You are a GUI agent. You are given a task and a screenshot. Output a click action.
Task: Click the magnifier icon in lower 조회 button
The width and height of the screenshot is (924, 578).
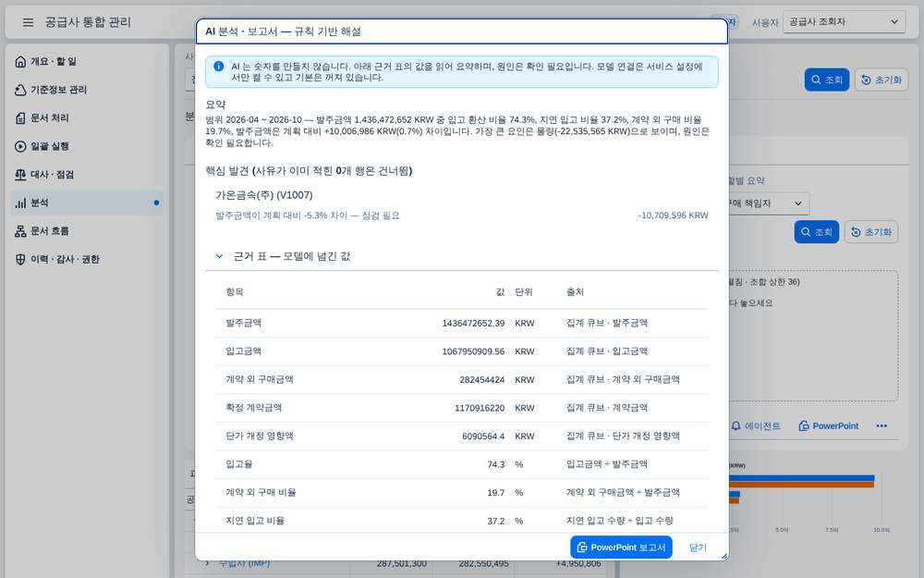[x=806, y=232]
